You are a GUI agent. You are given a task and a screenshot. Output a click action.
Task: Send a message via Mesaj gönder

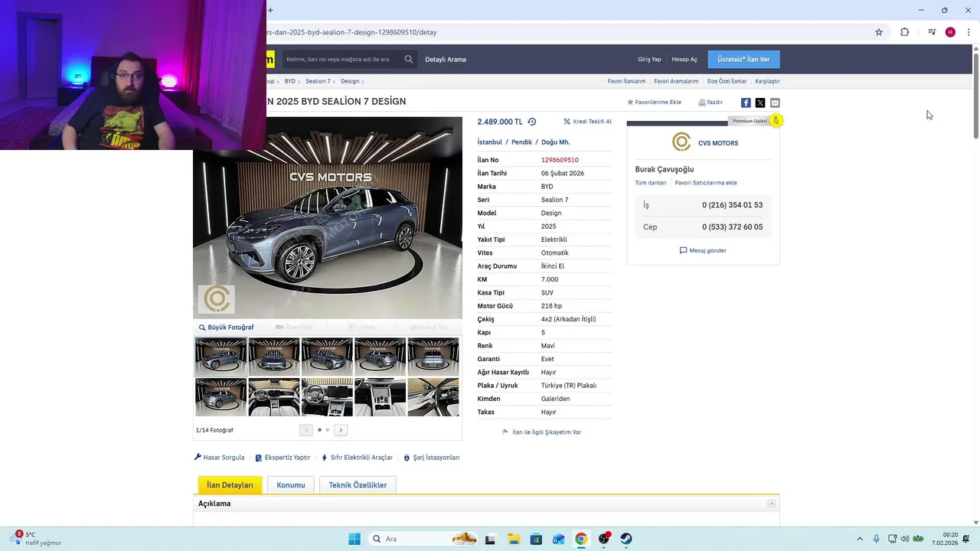[x=703, y=250]
